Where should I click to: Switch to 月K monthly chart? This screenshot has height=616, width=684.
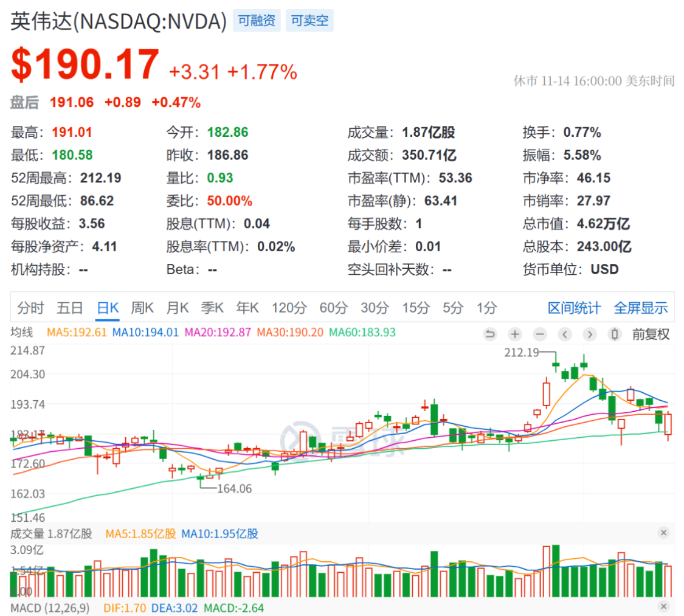pos(178,308)
